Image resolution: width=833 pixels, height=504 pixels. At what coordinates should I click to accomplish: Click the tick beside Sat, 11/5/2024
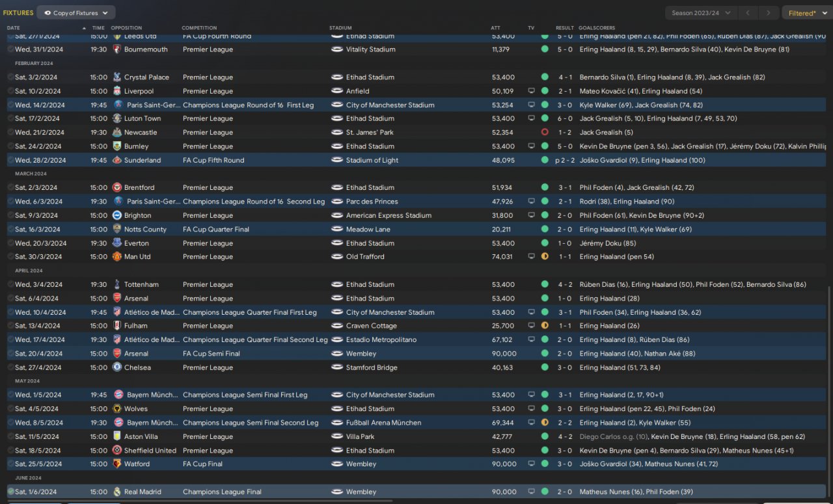pos(10,437)
